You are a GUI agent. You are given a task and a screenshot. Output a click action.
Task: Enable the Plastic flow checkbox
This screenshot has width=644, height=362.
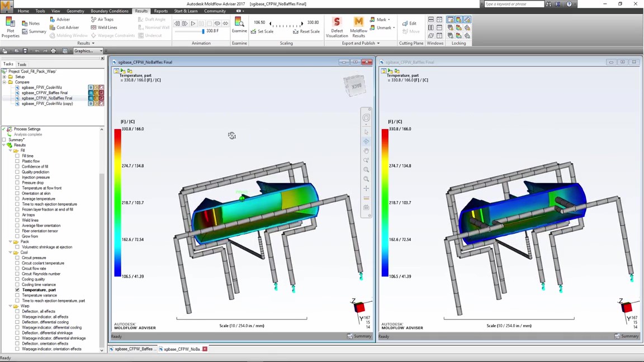17,161
